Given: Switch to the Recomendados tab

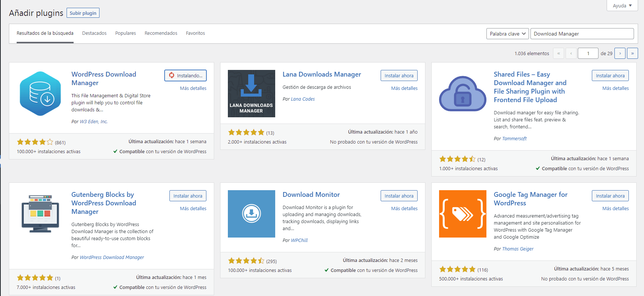Looking at the screenshot, I should coord(161,33).
